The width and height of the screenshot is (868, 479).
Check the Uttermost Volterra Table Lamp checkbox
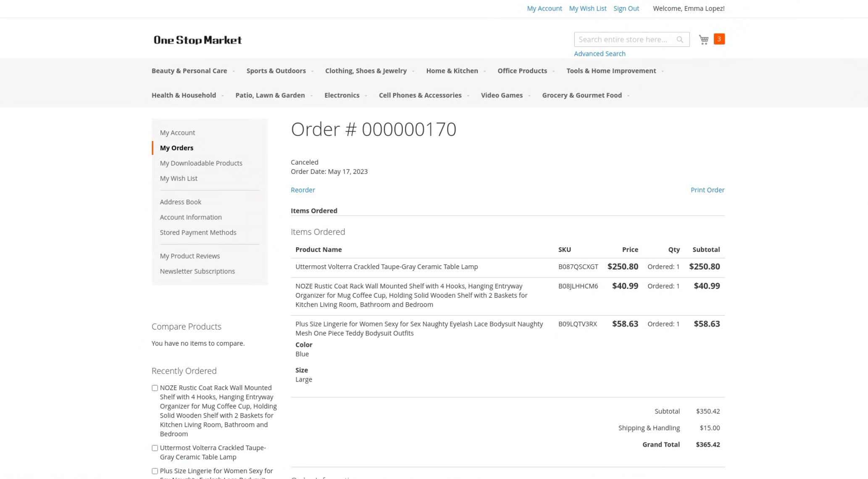pos(155,448)
